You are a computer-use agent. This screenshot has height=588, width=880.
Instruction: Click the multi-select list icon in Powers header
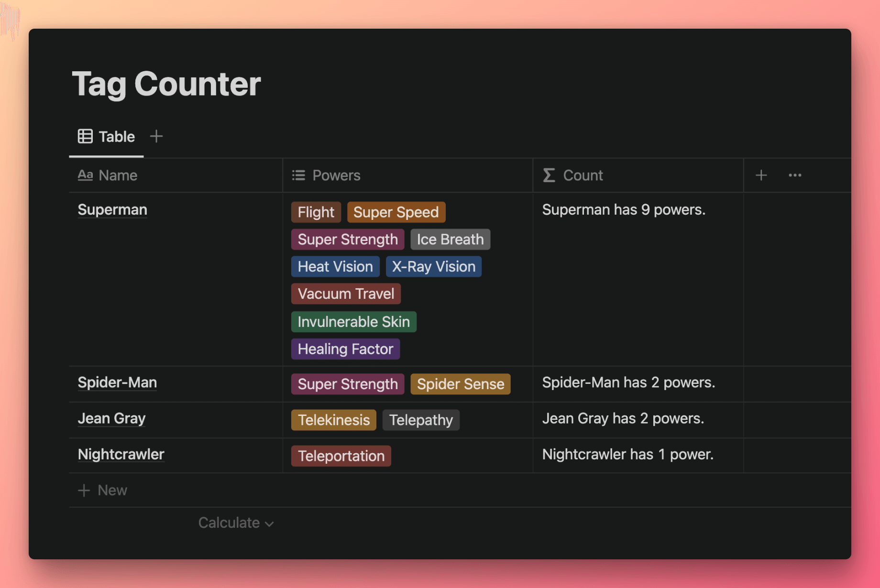tap(298, 175)
